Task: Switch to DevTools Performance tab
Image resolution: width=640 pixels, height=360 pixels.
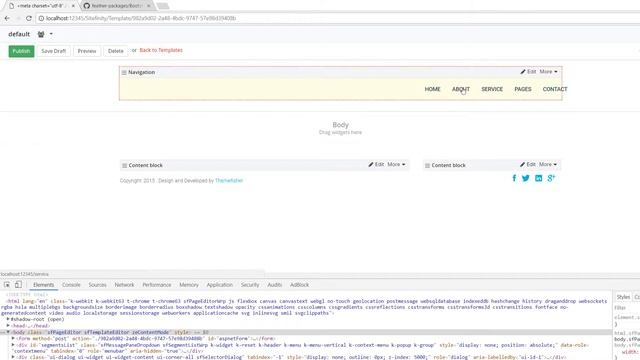Action: coord(157,285)
